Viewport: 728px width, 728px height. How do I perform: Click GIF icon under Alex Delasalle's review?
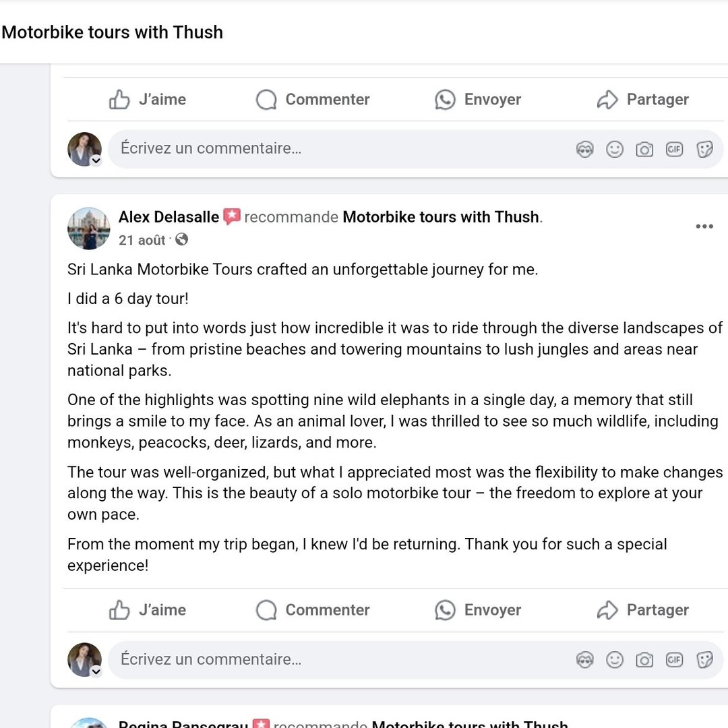[674, 660]
